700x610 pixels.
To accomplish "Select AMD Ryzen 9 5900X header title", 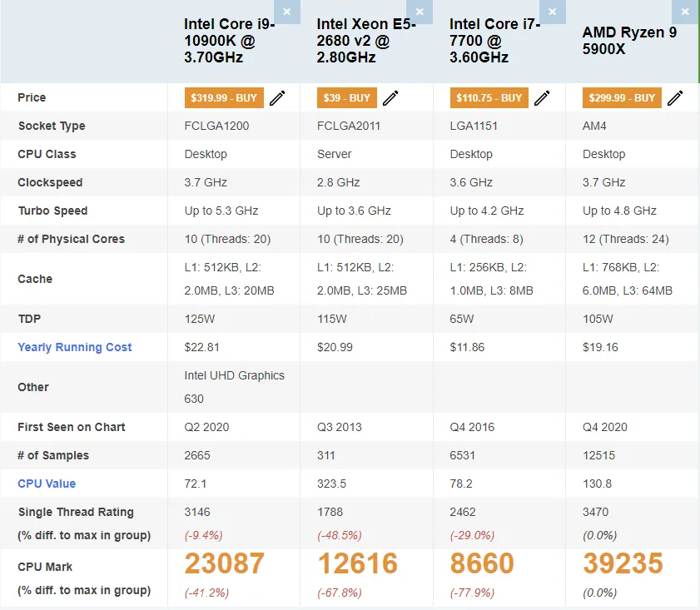I will pyautogui.click(x=629, y=41).
